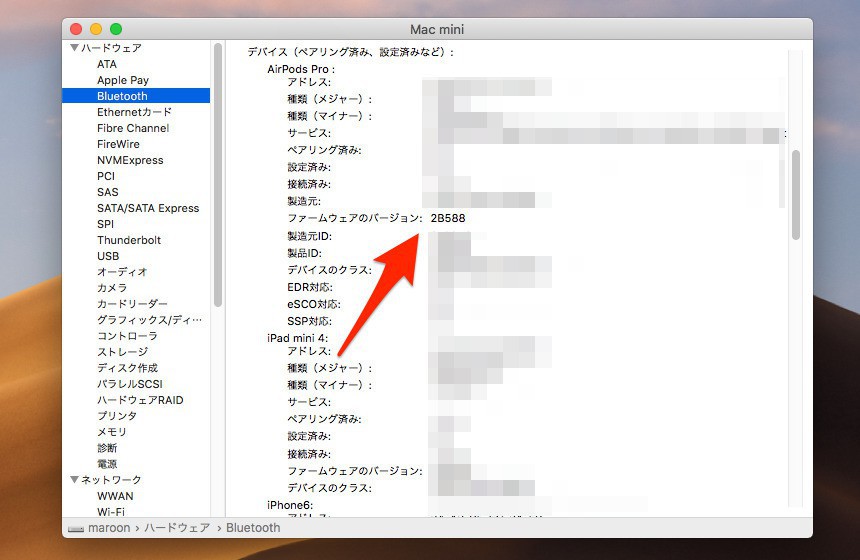Click AirPods Pro ファームウェアのバージョン label

[354, 218]
